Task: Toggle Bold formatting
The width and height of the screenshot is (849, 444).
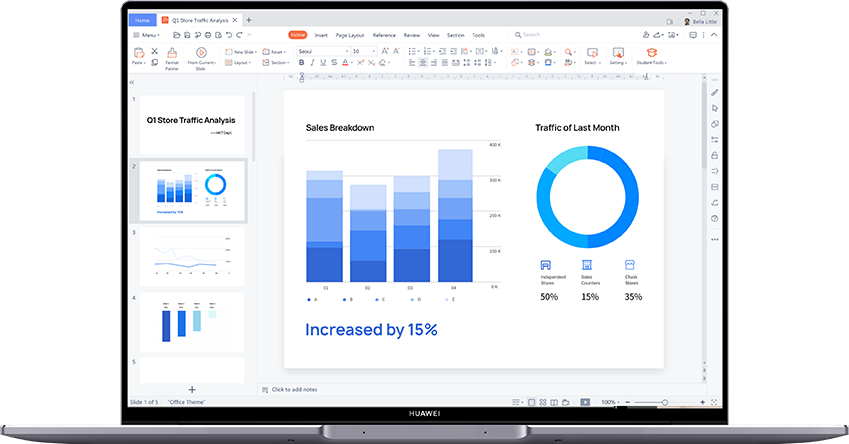Action: coord(301,62)
